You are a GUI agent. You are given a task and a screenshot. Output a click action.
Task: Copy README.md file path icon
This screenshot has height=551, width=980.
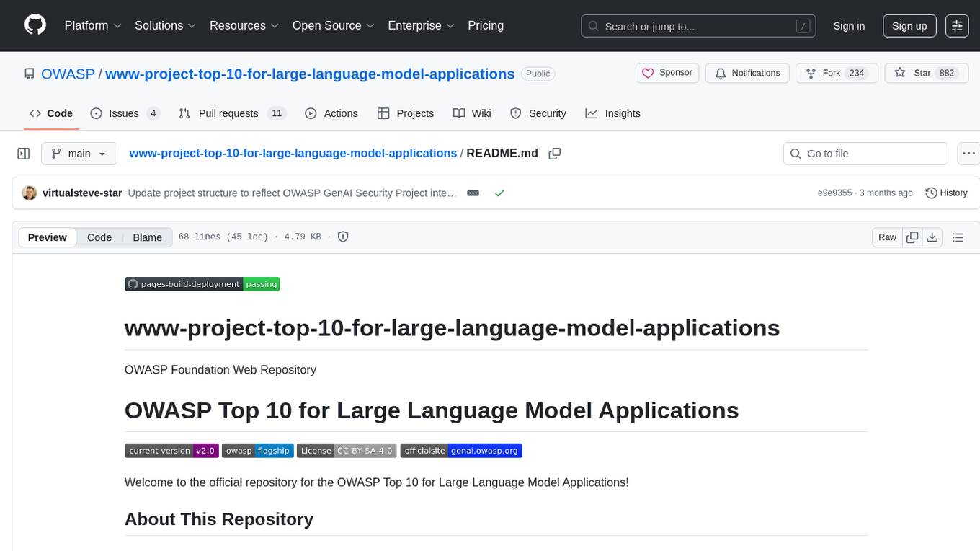point(555,154)
